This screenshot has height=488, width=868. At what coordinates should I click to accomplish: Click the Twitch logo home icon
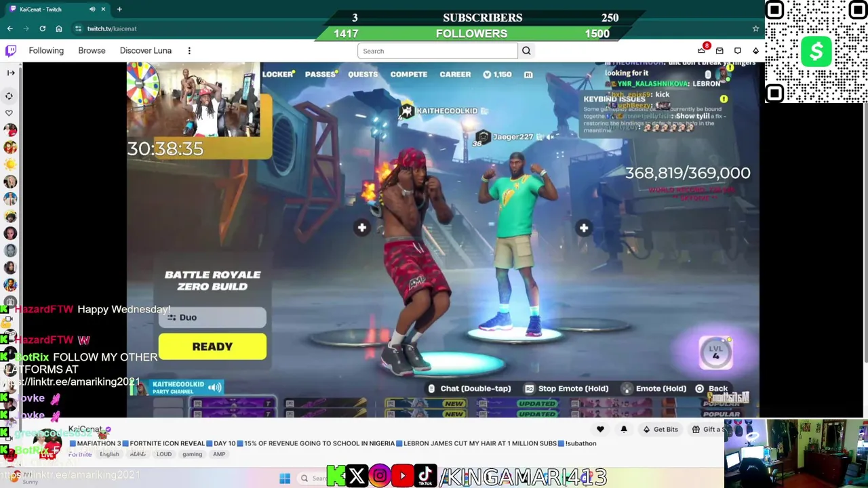click(11, 51)
